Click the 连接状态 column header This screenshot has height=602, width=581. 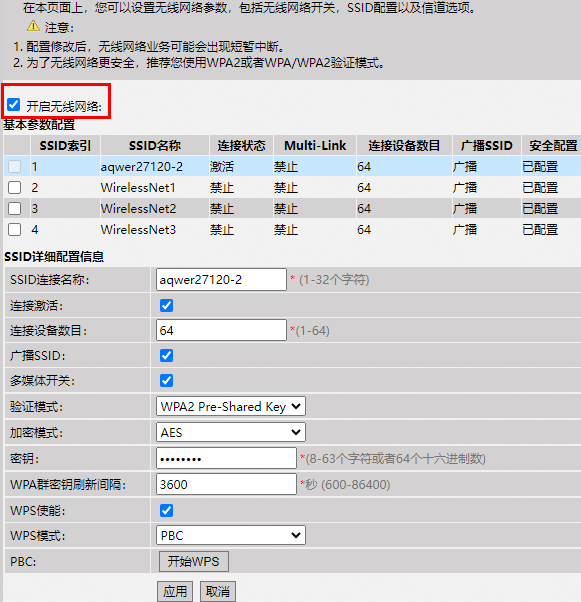tap(241, 146)
